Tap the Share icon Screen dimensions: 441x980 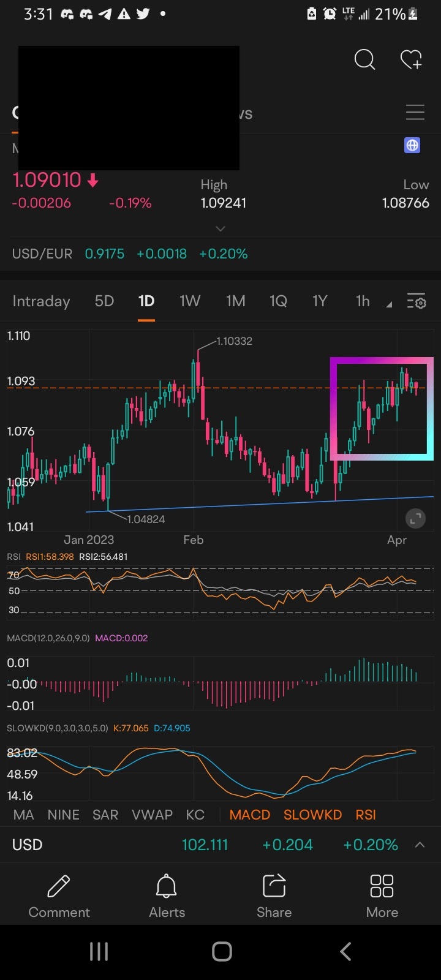point(274,895)
